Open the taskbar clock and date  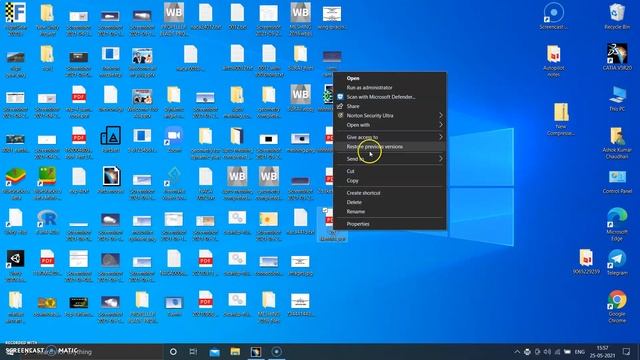click(602, 351)
